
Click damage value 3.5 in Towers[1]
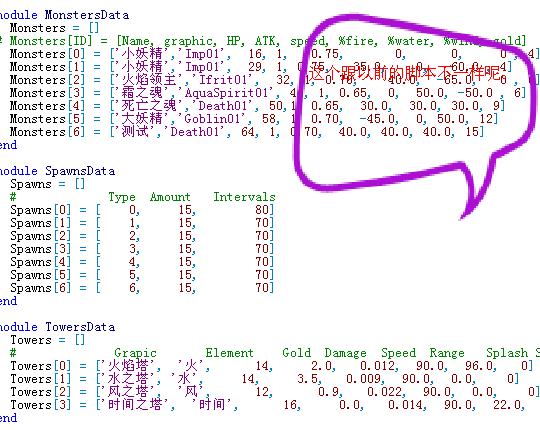(307, 379)
